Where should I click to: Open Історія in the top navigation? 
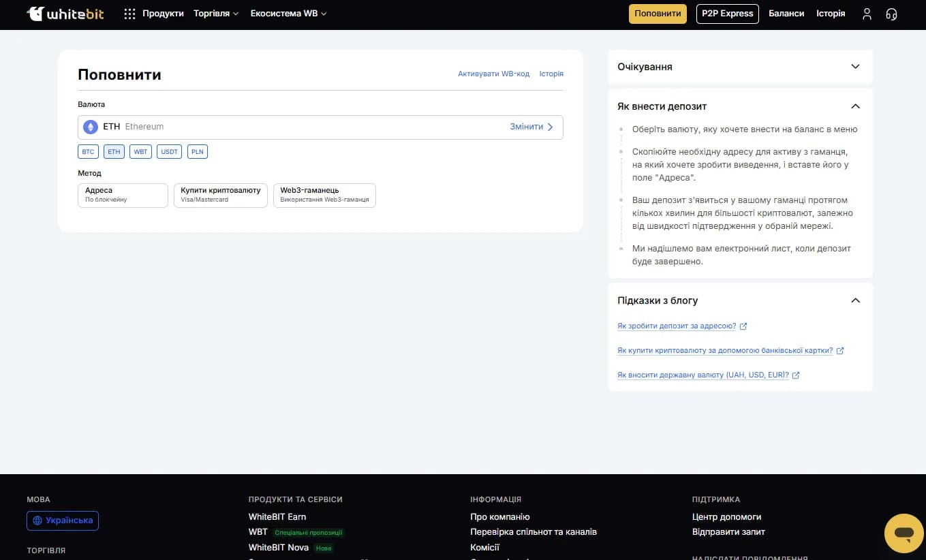(x=831, y=14)
